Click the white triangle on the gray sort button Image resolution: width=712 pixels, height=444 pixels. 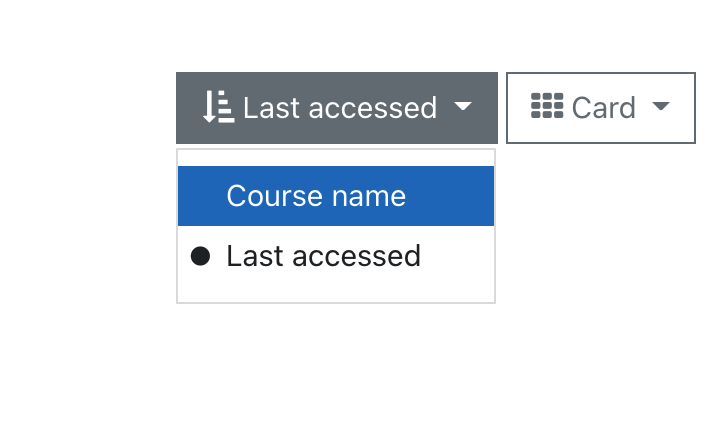(x=463, y=106)
